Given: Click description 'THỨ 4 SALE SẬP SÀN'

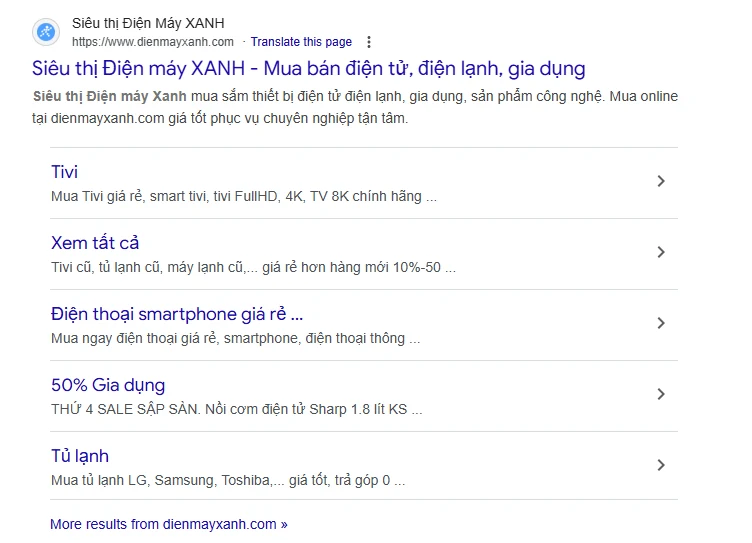Looking at the screenshot, I should (x=236, y=410).
